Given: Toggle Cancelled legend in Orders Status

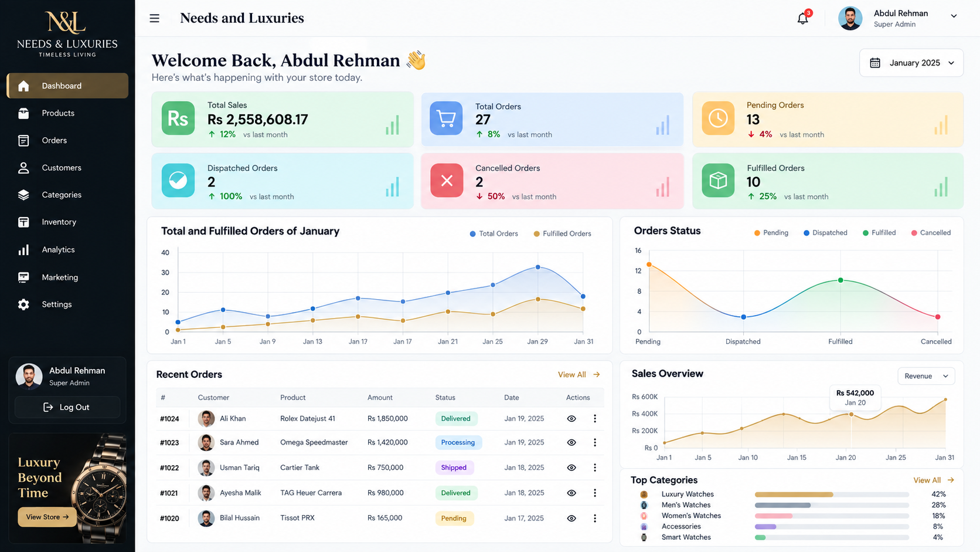Looking at the screenshot, I should click(931, 233).
